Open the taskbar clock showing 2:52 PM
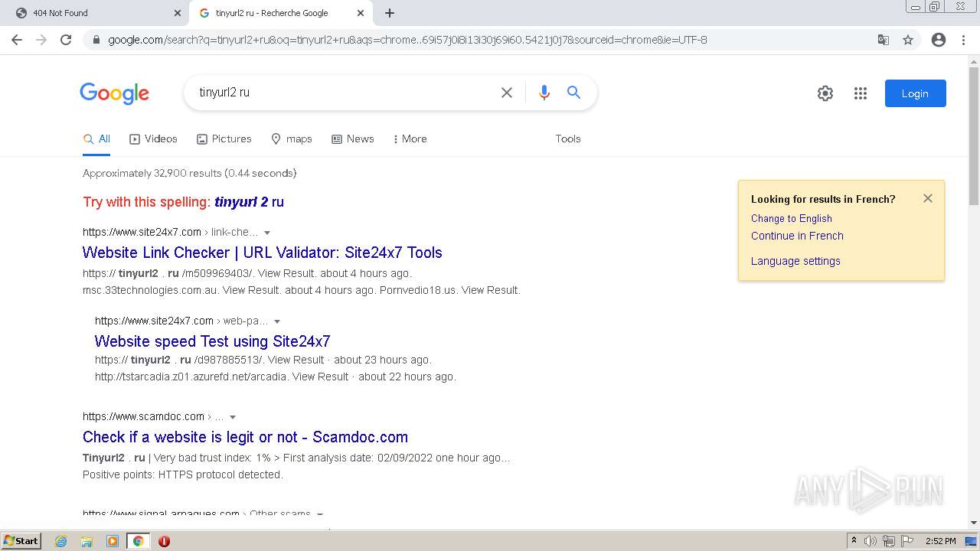The image size is (980, 551). pos(940,541)
